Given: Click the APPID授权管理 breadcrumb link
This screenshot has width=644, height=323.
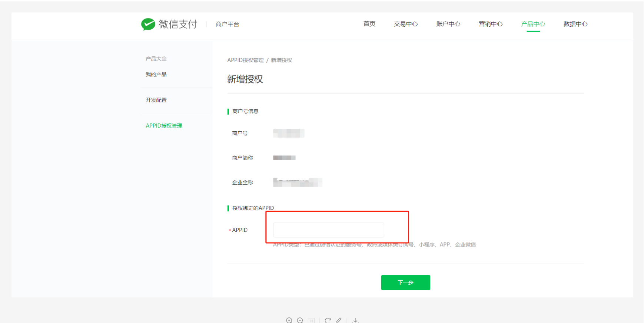Looking at the screenshot, I should pyautogui.click(x=245, y=60).
